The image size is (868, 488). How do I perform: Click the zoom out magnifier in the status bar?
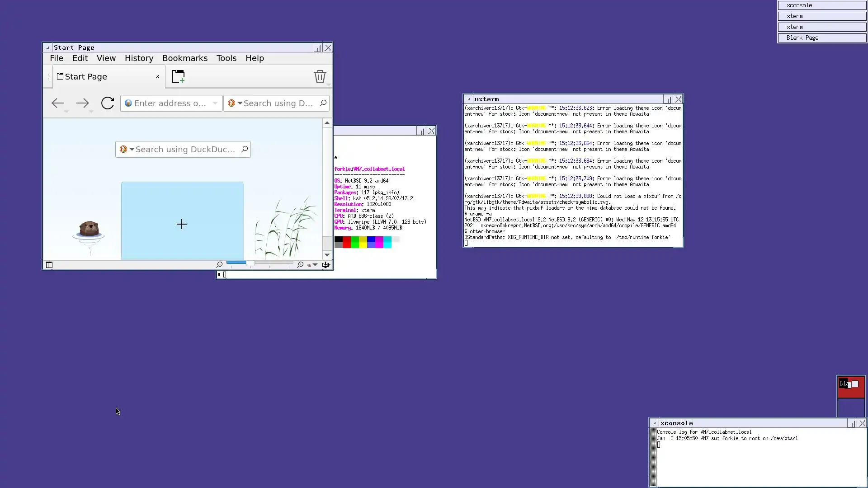pos(220,265)
